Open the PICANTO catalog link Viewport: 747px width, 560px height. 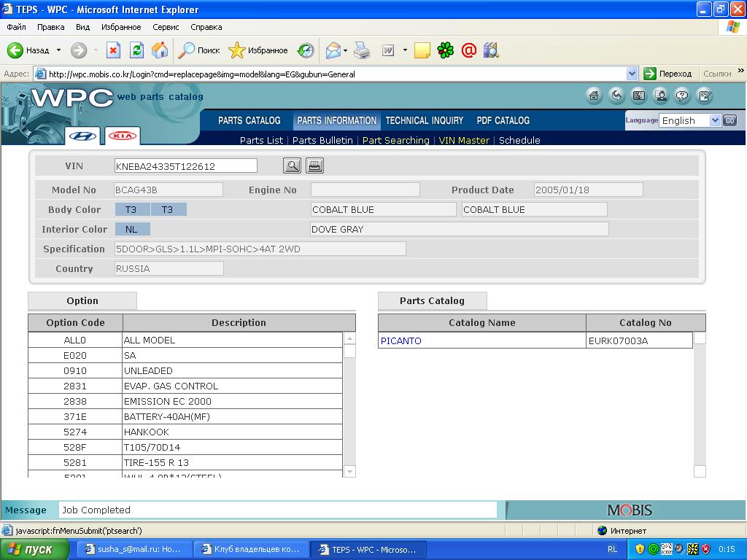pos(401,341)
